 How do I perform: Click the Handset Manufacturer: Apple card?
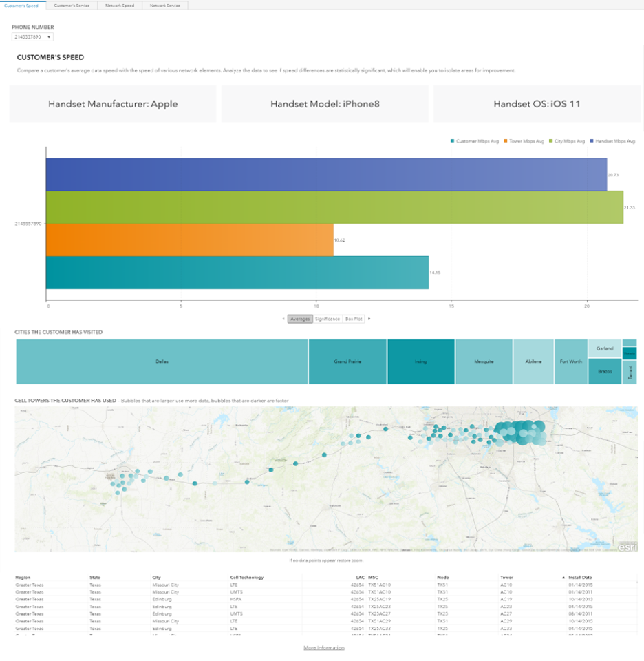coord(113,104)
